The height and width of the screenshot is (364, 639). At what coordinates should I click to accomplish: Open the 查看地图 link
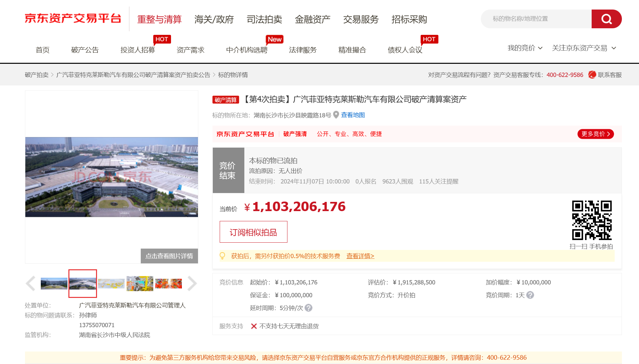point(353,115)
